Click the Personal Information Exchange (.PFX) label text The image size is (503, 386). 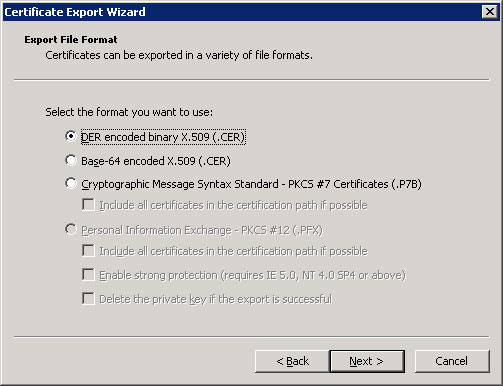click(202, 230)
